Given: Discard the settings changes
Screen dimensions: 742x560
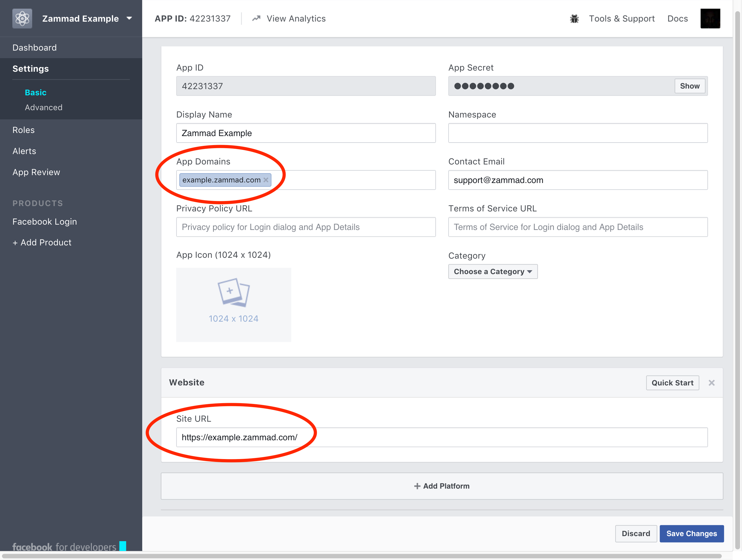Looking at the screenshot, I should [636, 534].
